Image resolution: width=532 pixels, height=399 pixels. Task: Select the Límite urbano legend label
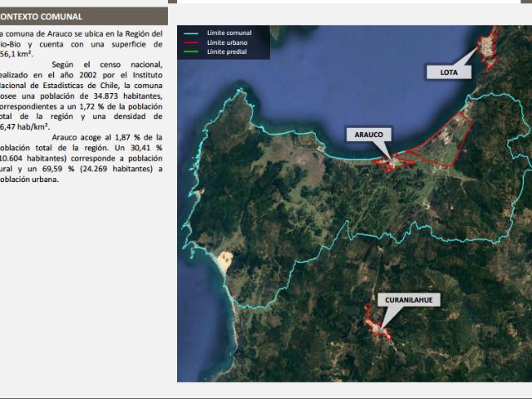227,42
